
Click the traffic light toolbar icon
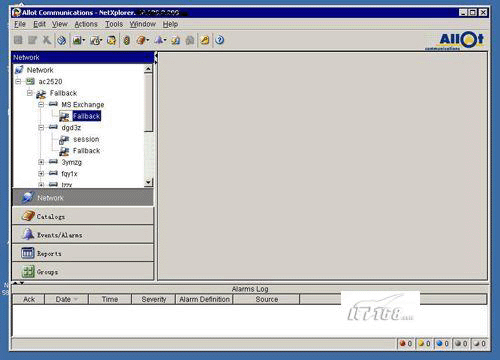(x=126, y=40)
